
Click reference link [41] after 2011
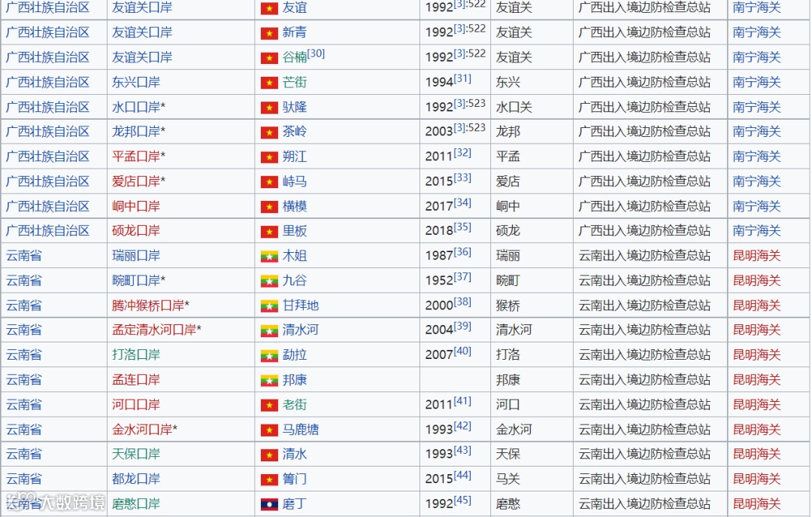(461, 400)
